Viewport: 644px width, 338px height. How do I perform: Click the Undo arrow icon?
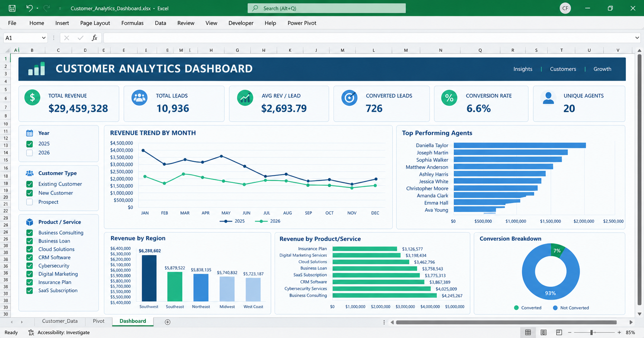29,8
